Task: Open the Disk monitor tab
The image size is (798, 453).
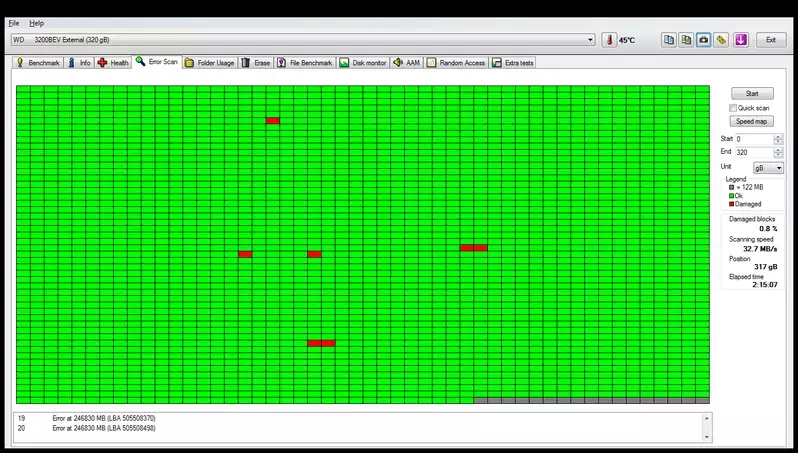Action: pos(363,63)
